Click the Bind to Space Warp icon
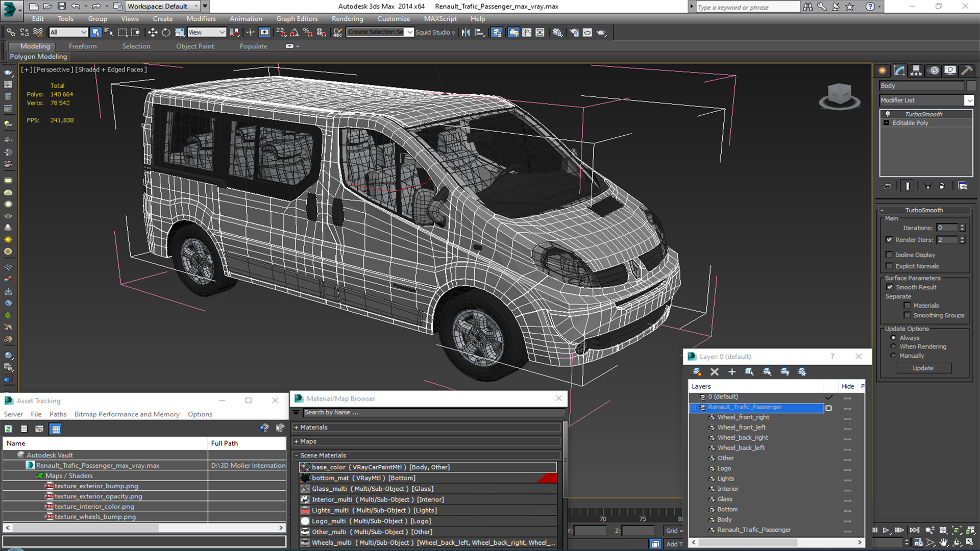This screenshot has height=551, width=980. click(38, 32)
